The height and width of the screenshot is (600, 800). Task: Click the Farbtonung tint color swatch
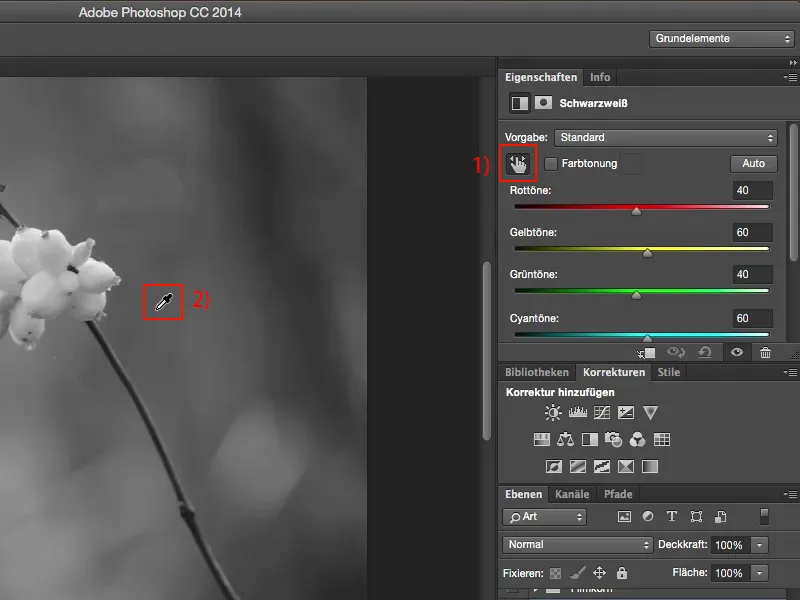coord(631,164)
